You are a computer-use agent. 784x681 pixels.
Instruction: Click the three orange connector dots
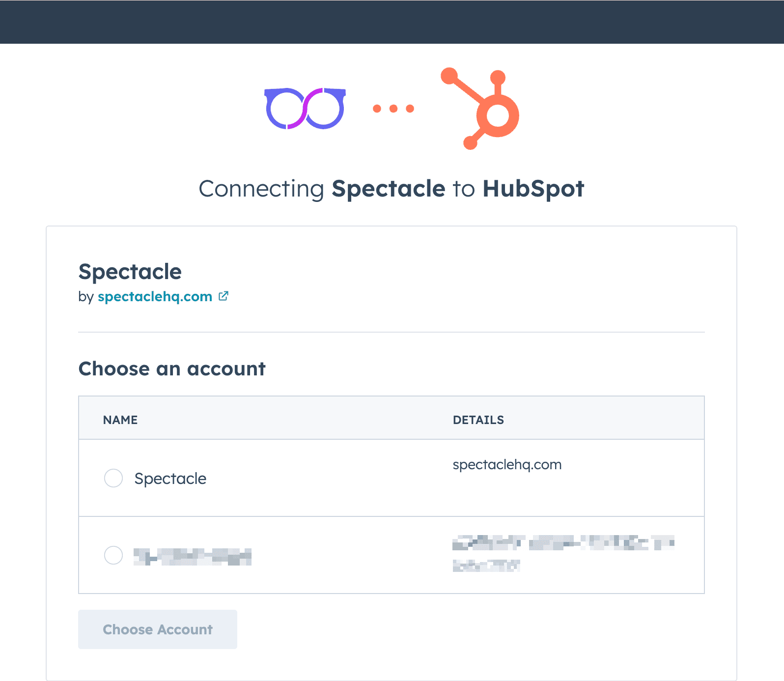(393, 109)
